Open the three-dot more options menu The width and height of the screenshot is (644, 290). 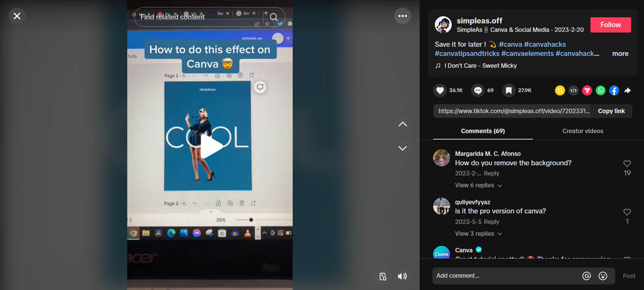402,16
